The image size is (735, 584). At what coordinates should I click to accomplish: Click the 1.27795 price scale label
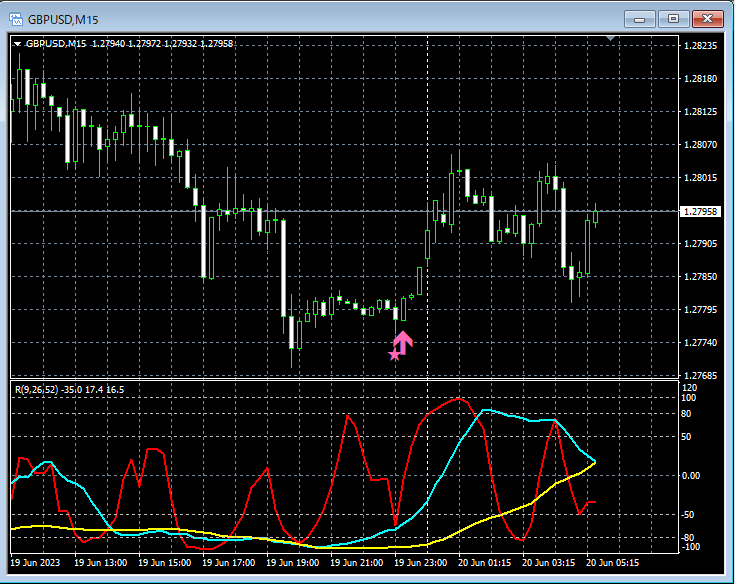[x=700, y=310]
